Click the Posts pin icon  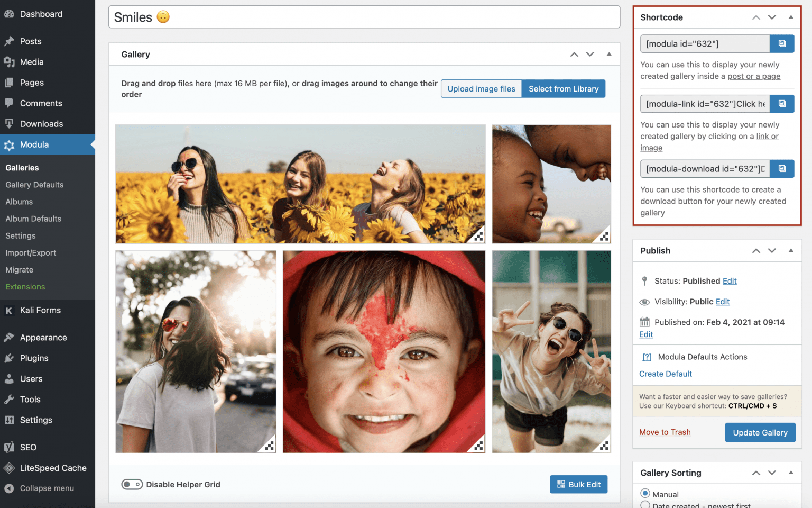[9, 41]
